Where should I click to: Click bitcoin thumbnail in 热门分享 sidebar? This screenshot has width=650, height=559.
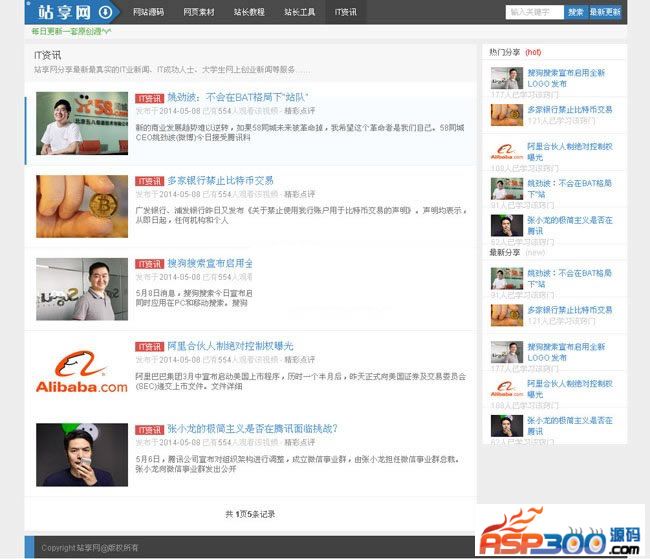pos(507,114)
